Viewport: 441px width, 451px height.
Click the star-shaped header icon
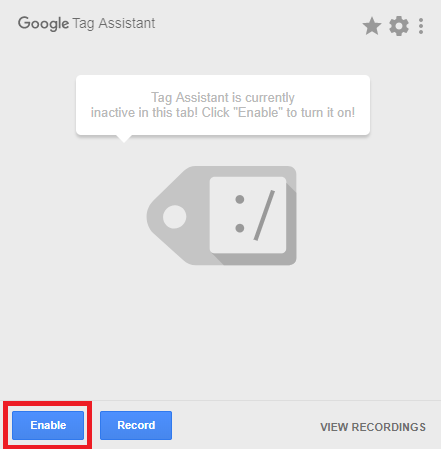372,26
